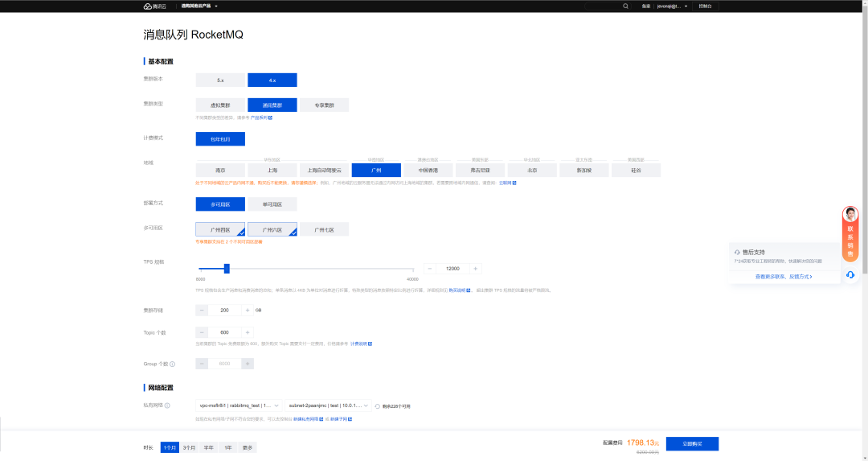Click the 备案 link in top bar

646,6
